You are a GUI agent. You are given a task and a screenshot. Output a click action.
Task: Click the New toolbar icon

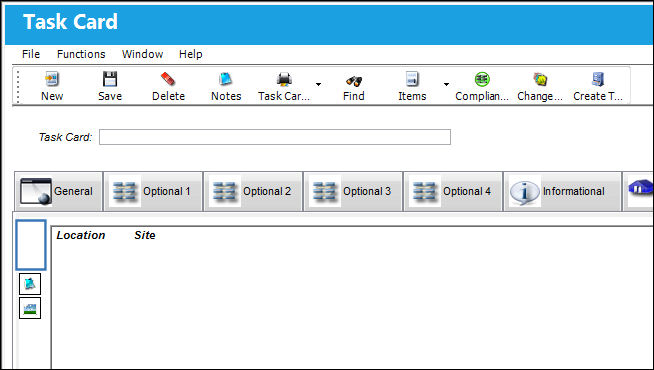[52, 79]
